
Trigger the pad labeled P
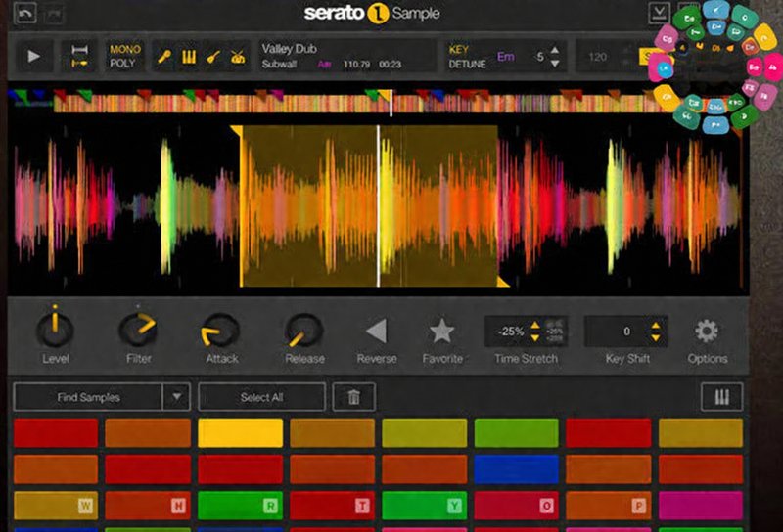coord(609,506)
